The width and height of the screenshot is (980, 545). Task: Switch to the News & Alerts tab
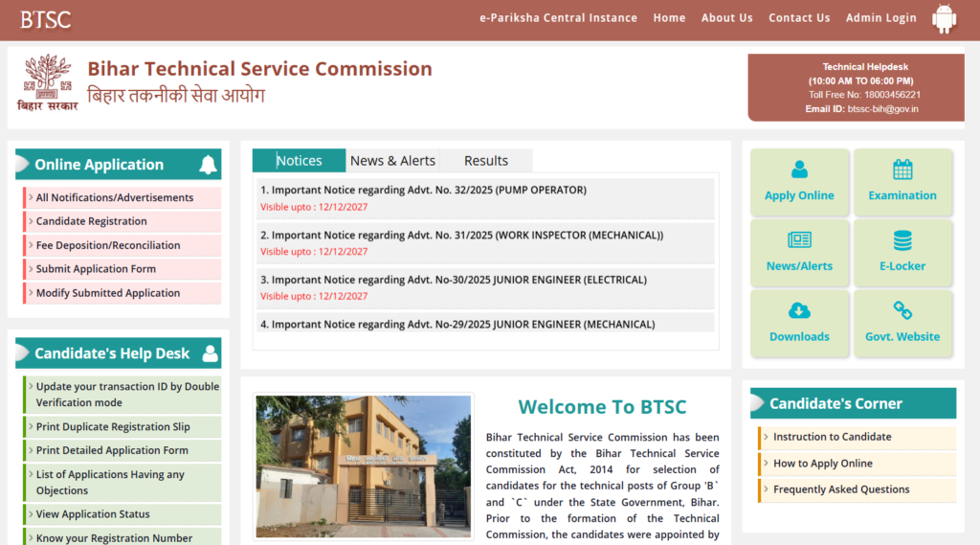point(392,161)
